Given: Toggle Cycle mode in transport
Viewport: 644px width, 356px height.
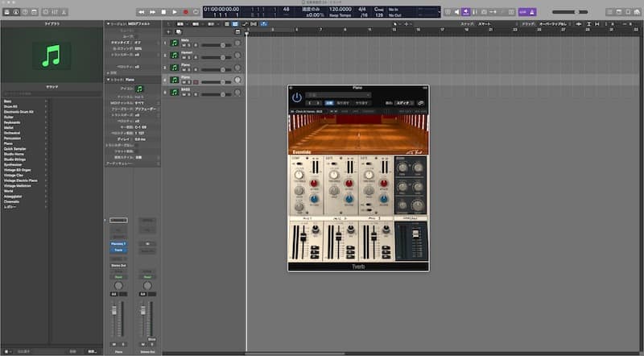Looking at the screenshot, I should pyautogui.click(x=196, y=12).
